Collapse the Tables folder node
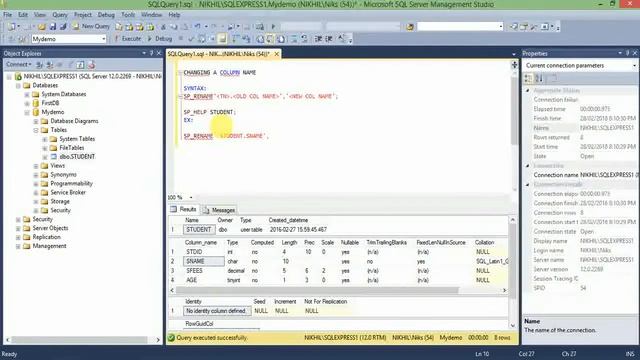 [36, 130]
